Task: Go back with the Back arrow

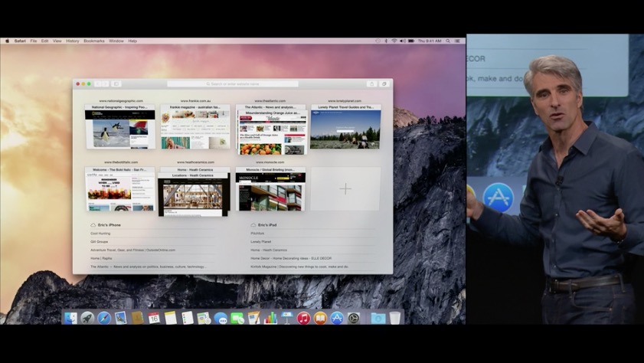Action: click(x=98, y=83)
